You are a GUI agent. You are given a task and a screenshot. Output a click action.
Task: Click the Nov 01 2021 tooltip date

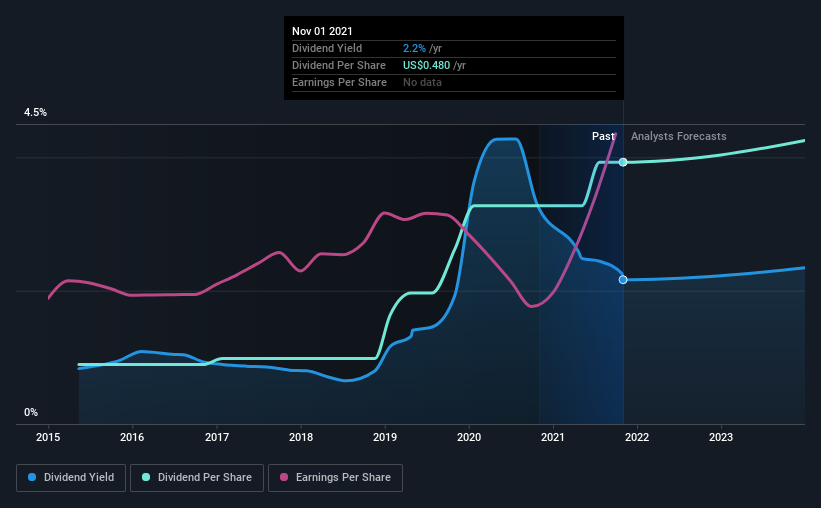pos(322,31)
